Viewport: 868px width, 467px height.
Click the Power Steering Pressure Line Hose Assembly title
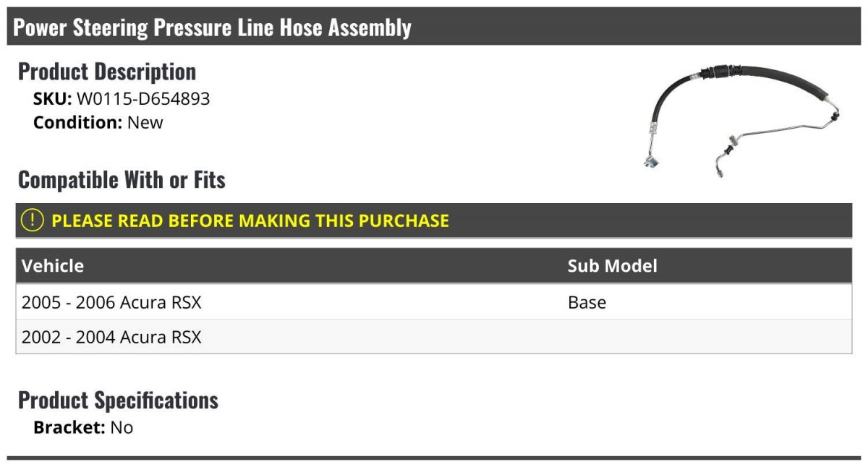click(x=212, y=27)
